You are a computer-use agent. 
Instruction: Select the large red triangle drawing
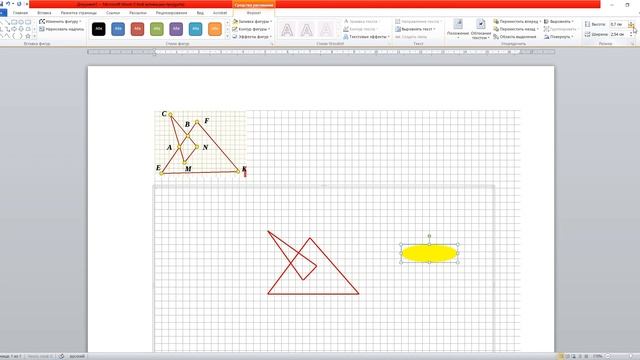coord(313,266)
